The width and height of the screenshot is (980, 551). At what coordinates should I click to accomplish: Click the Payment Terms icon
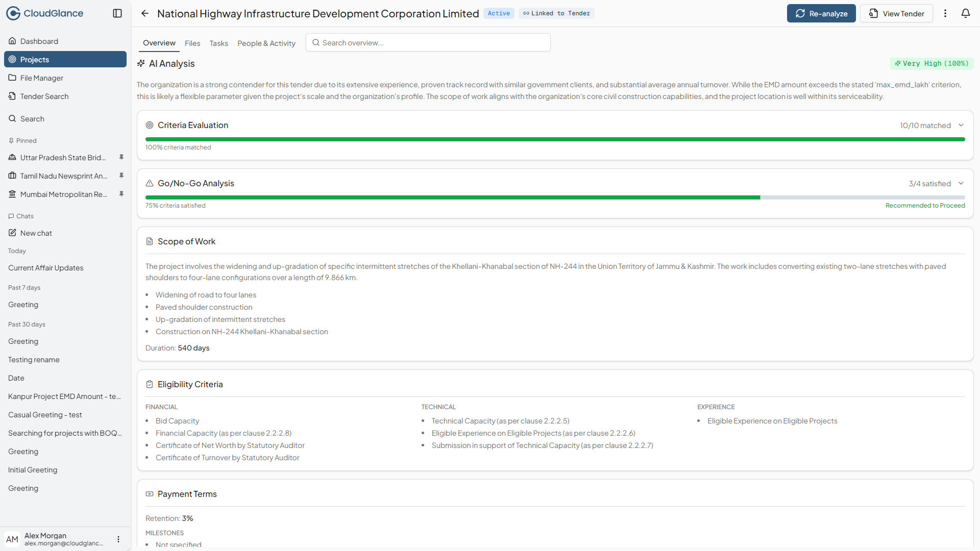pos(150,494)
